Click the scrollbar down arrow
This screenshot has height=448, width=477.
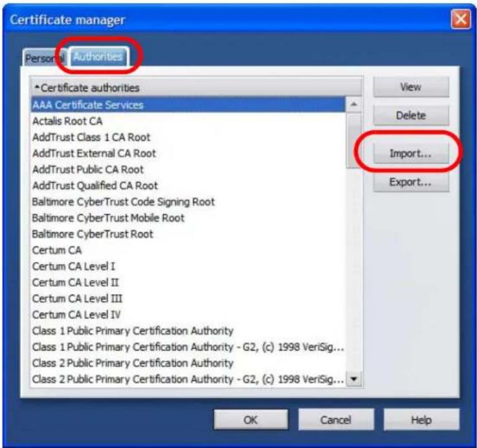click(x=353, y=379)
